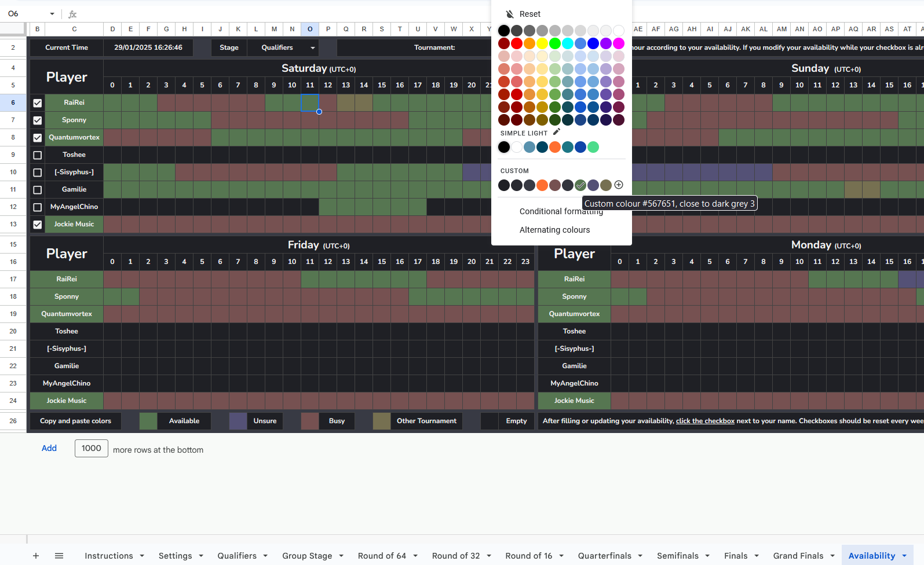924x565 pixels.
Task: Pick the mint green Simple Light theme swatch
Action: (593, 147)
